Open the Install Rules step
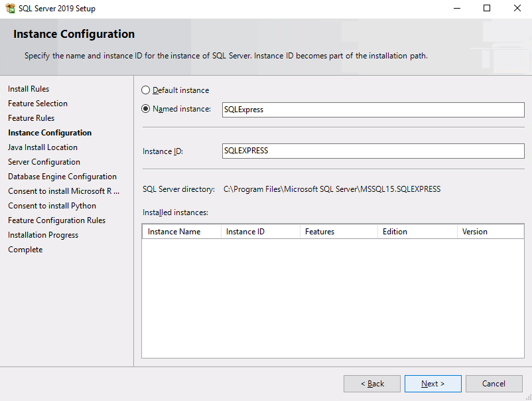 [29, 89]
